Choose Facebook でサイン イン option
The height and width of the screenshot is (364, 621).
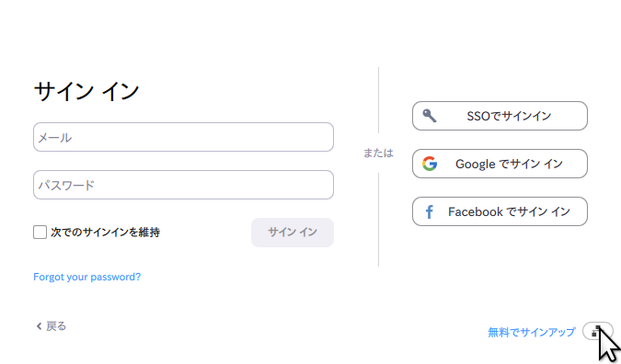click(500, 211)
